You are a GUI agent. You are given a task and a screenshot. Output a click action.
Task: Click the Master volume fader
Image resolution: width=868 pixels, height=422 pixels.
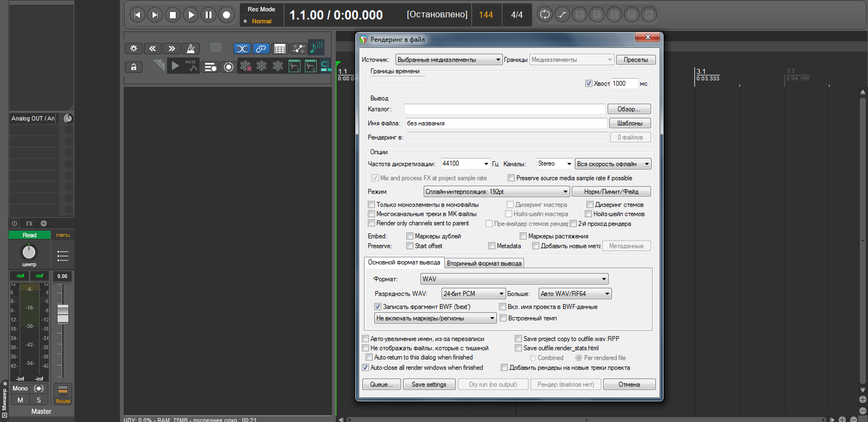[x=63, y=313]
